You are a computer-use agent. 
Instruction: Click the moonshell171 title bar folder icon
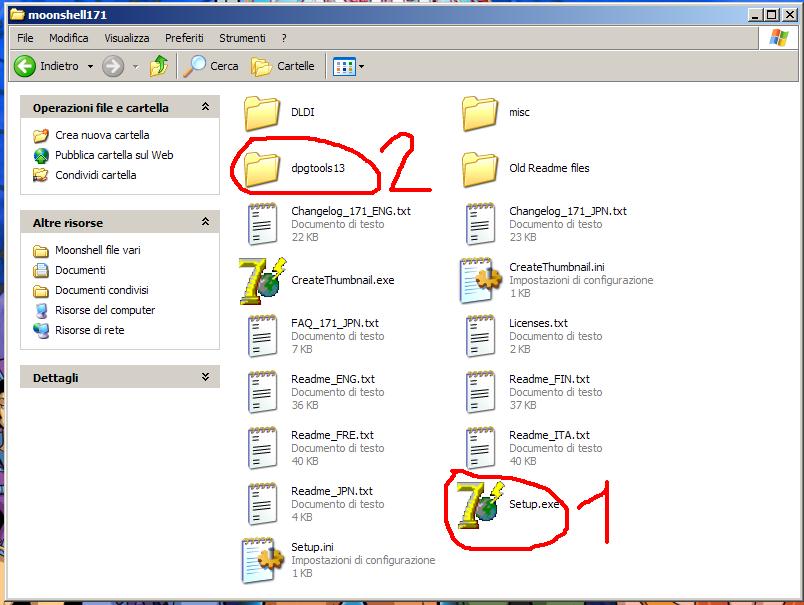click(17, 14)
